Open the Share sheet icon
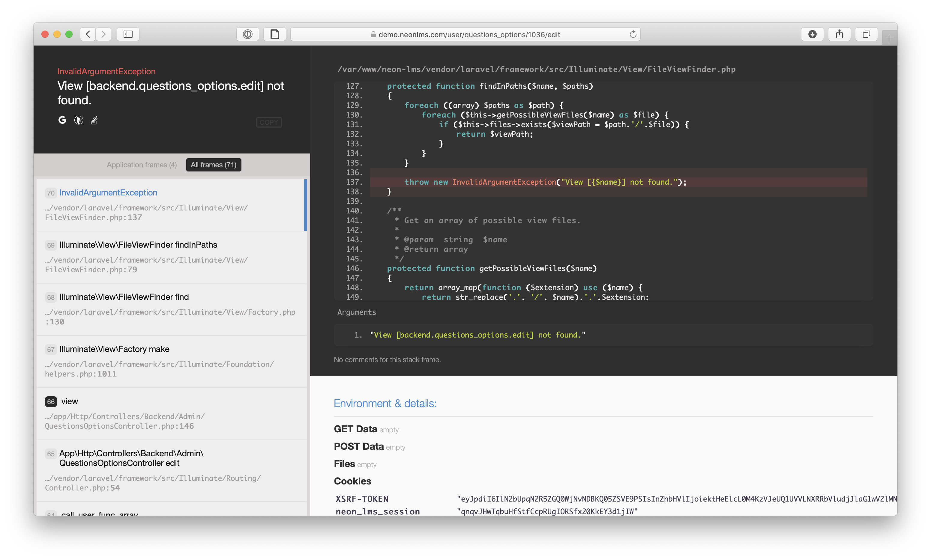This screenshot has height=560, width=931. (x=839, y=34)
